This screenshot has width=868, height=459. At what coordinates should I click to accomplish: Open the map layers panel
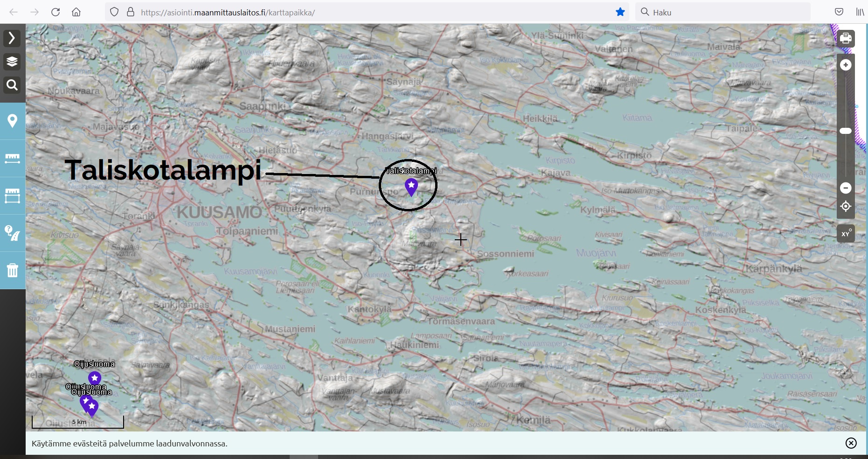[12, 62]
